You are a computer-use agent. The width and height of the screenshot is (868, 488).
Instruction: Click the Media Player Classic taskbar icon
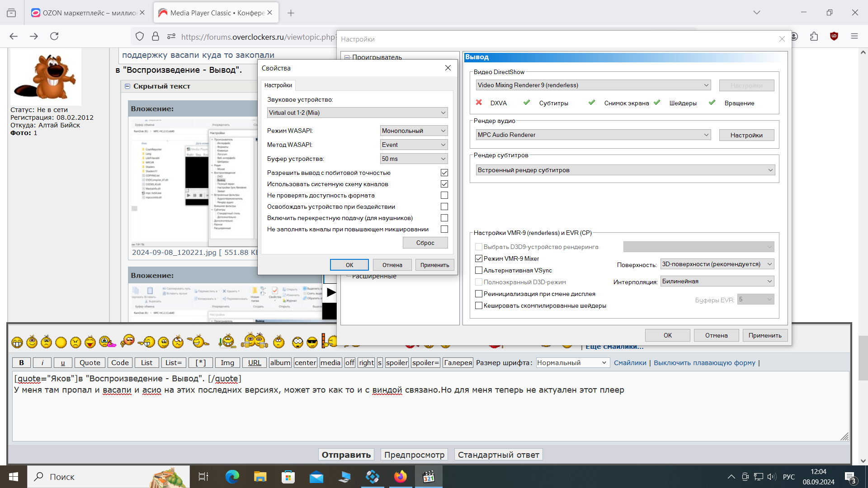pos(428,477)
